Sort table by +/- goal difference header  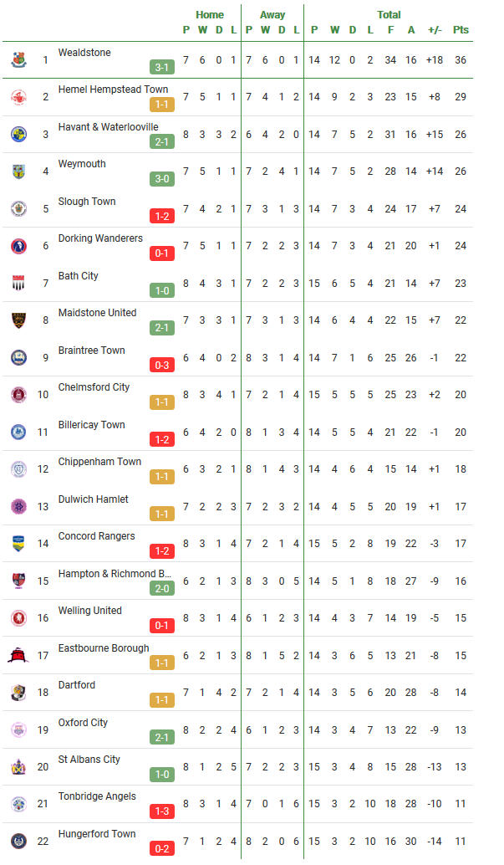click(x=435, y=30)
